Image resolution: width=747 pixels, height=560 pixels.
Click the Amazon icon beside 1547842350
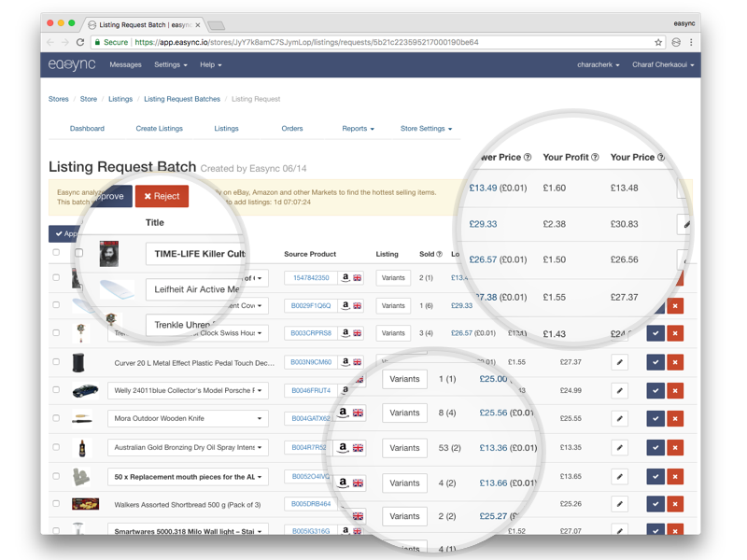tap(345, 277)
